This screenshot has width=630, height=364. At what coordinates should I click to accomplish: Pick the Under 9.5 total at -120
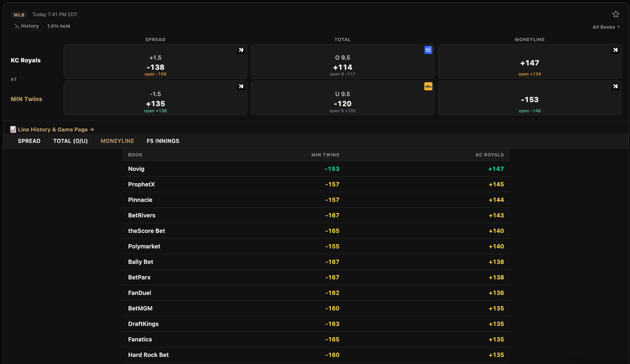(342, 98)
